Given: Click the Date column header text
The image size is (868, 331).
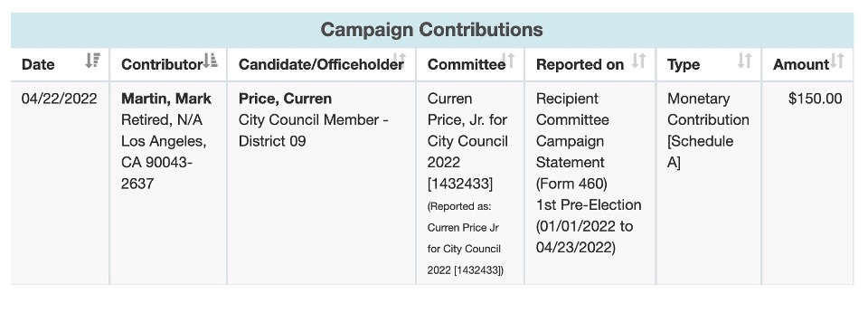Looking at the screenshot, I should [38, 65].
